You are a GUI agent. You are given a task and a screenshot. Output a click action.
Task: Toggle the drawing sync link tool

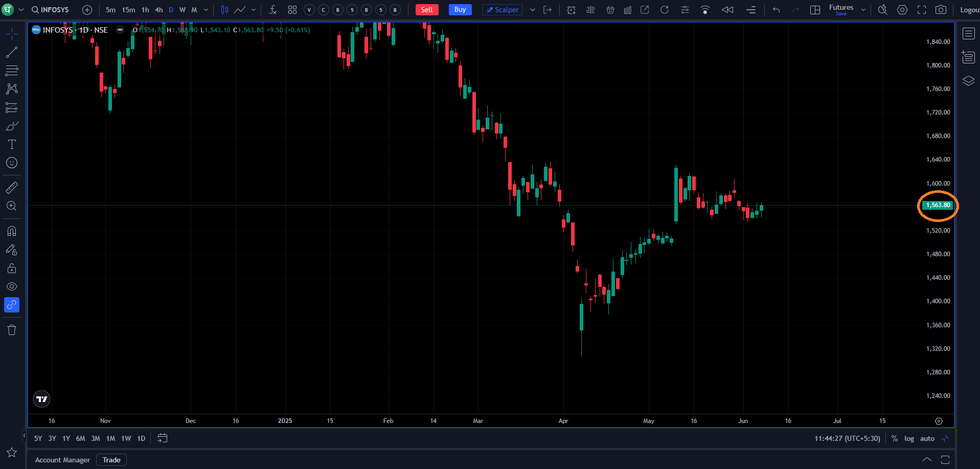[x=12, y=305]
